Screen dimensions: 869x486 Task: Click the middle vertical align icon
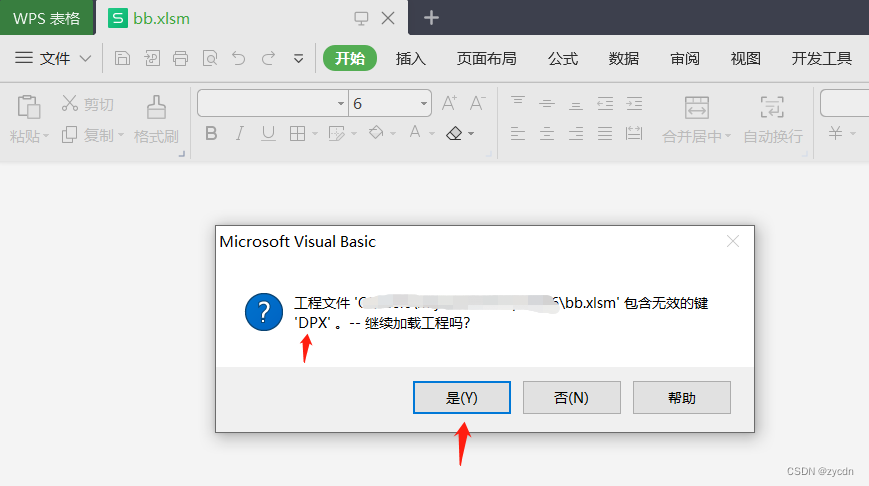tap(547, 103)
